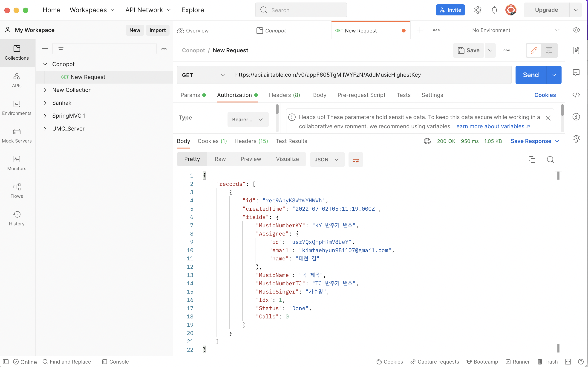588x367 pixels.
Task: Toggle sidebar visibility in status bar
Action: [6, 362]
